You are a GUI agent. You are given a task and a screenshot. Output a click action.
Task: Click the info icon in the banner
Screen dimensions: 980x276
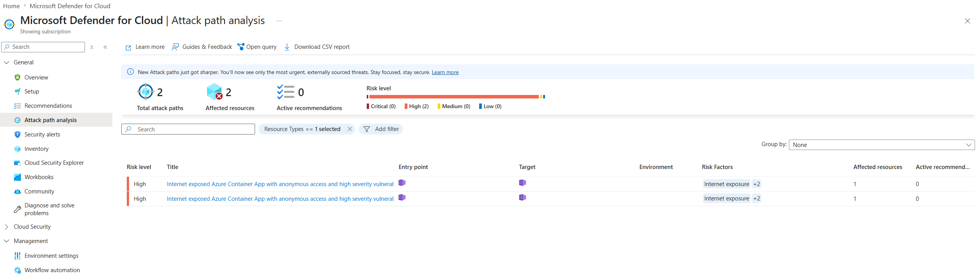point(131,72)
